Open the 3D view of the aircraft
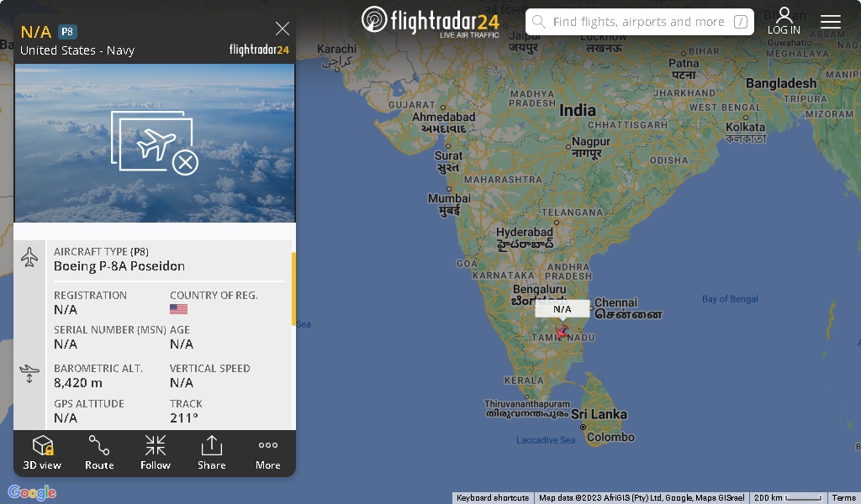861x504 pixels. (x=42, y=453)
